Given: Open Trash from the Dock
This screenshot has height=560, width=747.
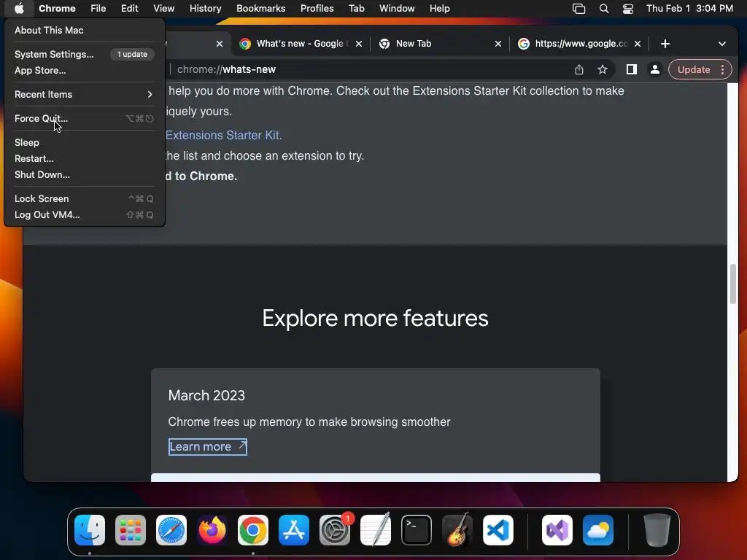Looking at the screenshot, I should tap(657, 530).
